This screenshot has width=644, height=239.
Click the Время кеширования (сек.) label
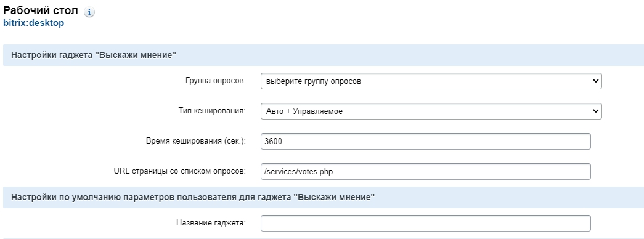[x=196, y=141]
